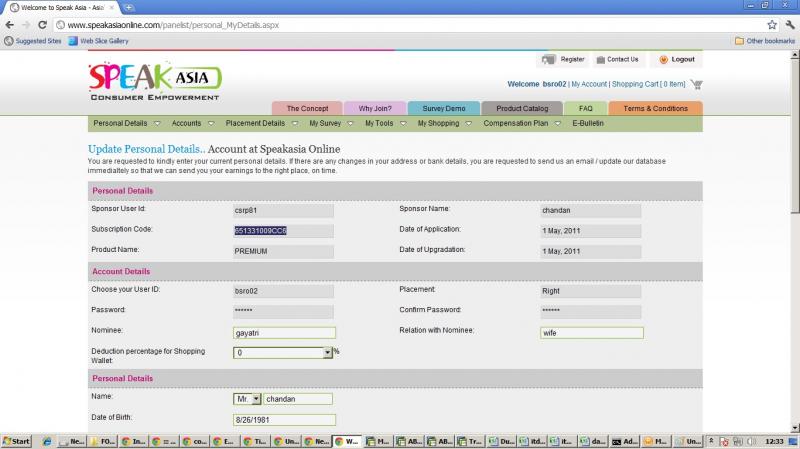Click the Relation with Nominee field
The image size is (800, 449).
[x=592, y=333]
